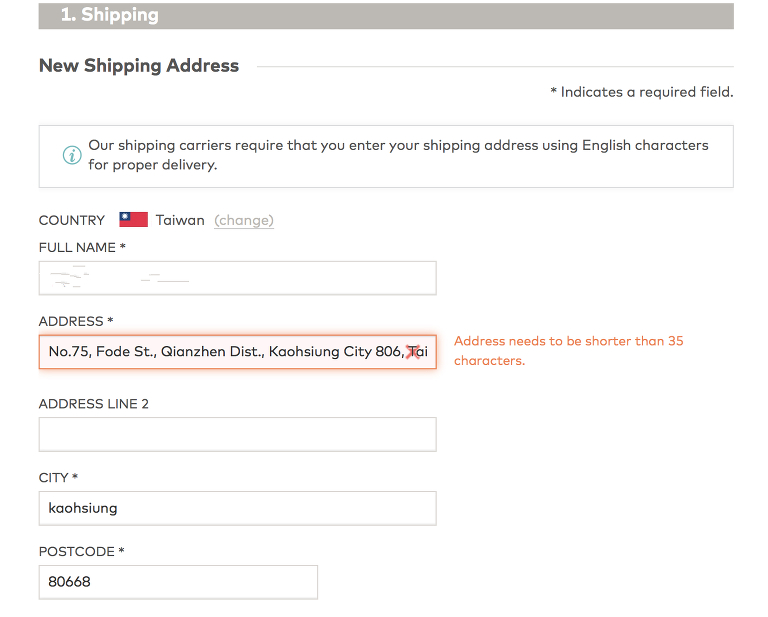Click the "ADDRESS" field label
Image resolution: width=768 pixels, height=617 pixels.
75,321
